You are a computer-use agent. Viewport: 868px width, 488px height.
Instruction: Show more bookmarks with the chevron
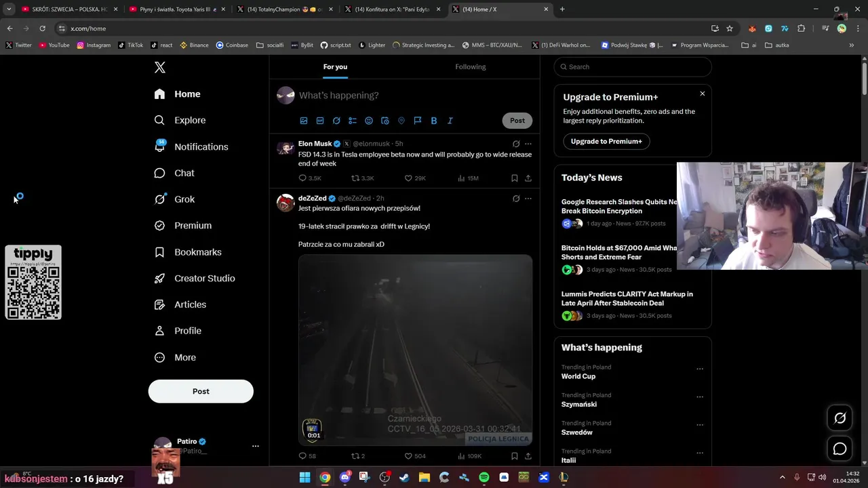point(852,45)
